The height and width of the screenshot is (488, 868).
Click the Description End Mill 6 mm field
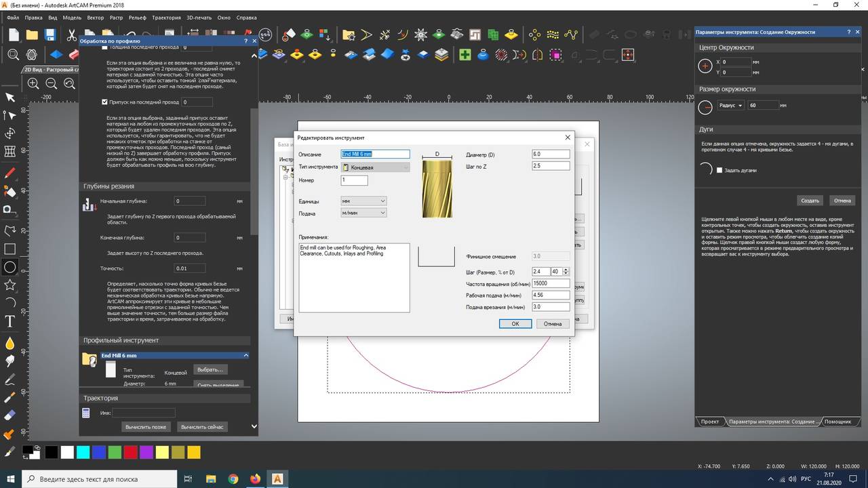click(x=376, y=155)
